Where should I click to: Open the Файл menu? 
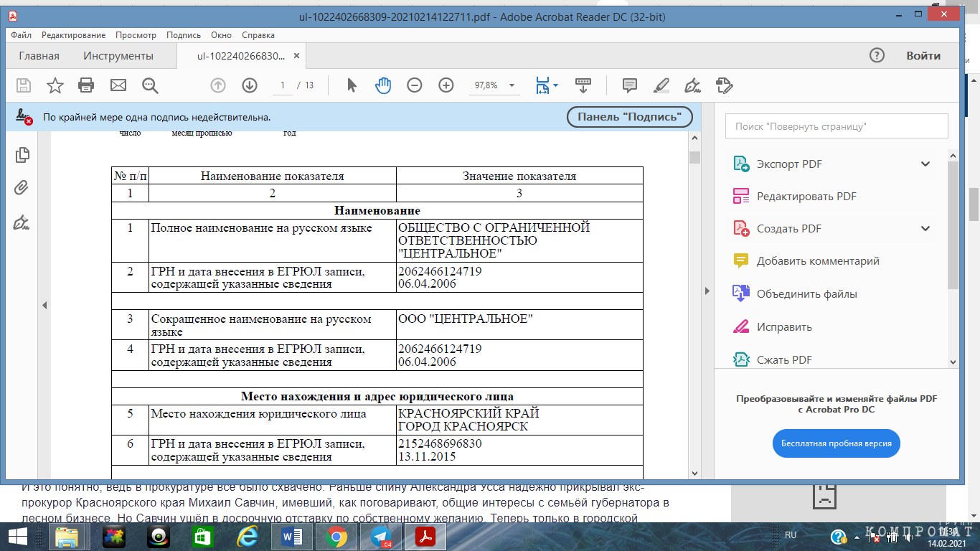[x=21, y=34]
